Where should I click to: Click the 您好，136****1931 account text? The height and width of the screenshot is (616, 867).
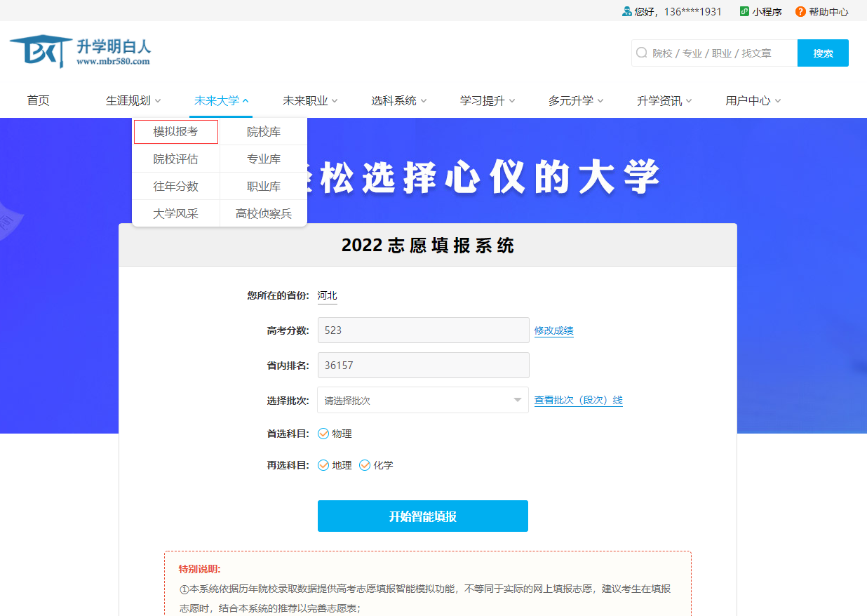[678, 12]
